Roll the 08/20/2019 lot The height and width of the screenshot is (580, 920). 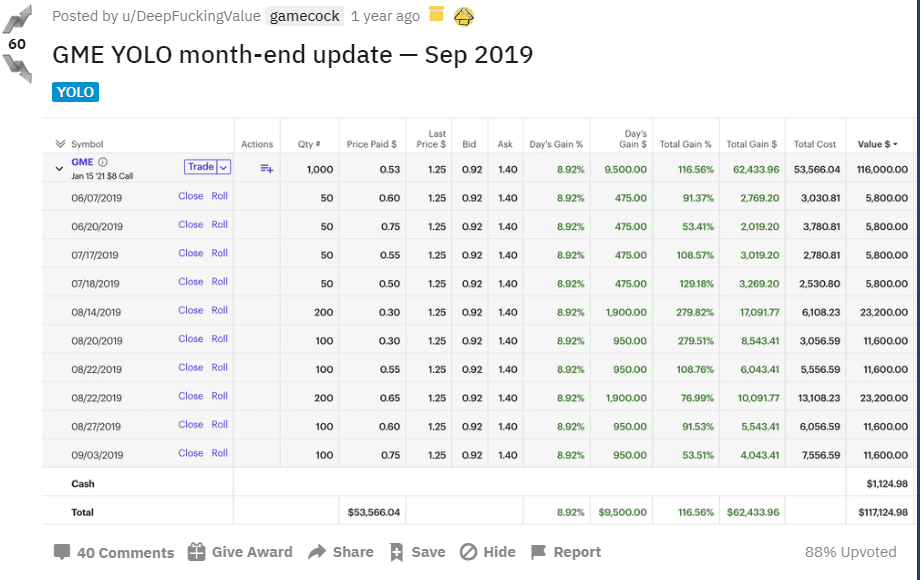(x=219, y=339)
